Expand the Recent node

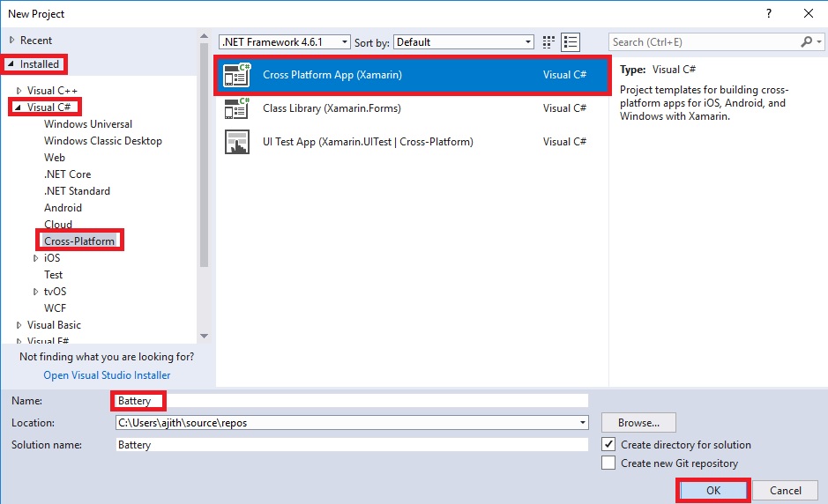[11, 41]
